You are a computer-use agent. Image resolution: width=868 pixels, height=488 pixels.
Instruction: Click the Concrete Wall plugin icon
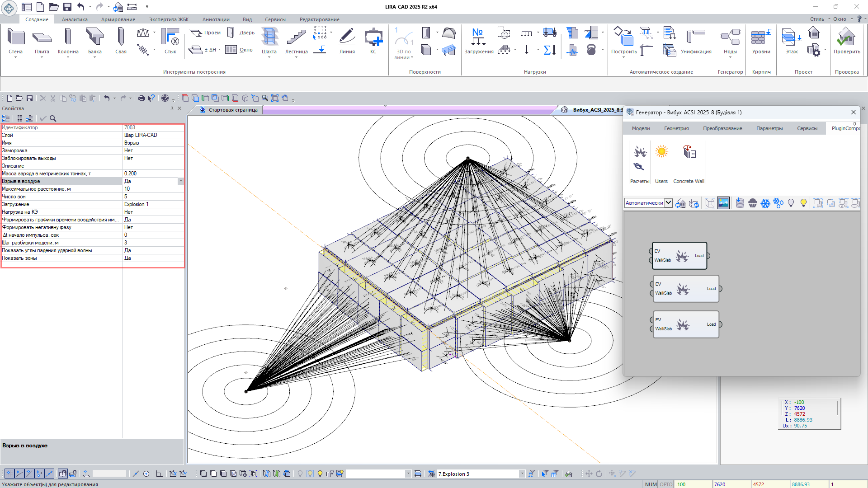[x=689, y=152]
